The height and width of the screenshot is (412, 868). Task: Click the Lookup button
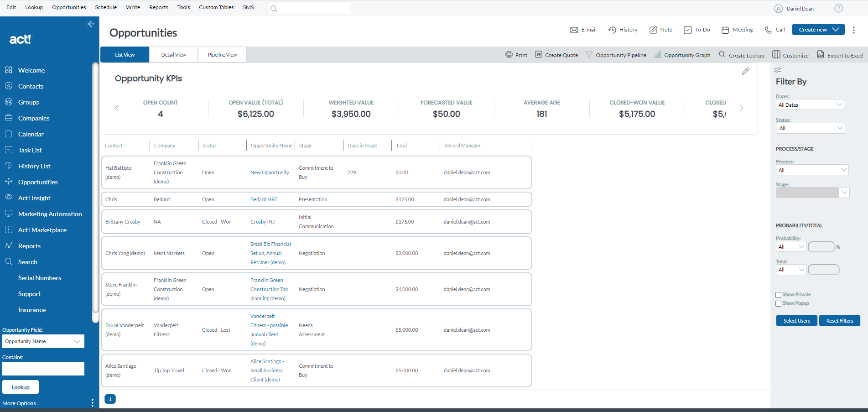point(21,387)
